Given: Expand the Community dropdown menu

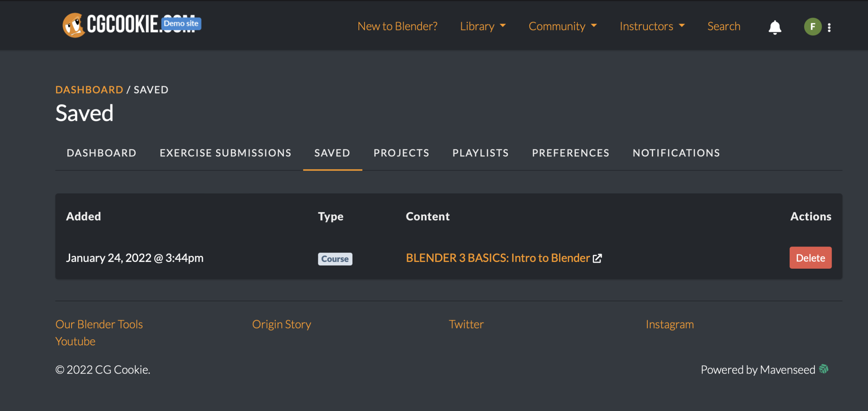Looking at the screenshot, I should coord(562,26).
